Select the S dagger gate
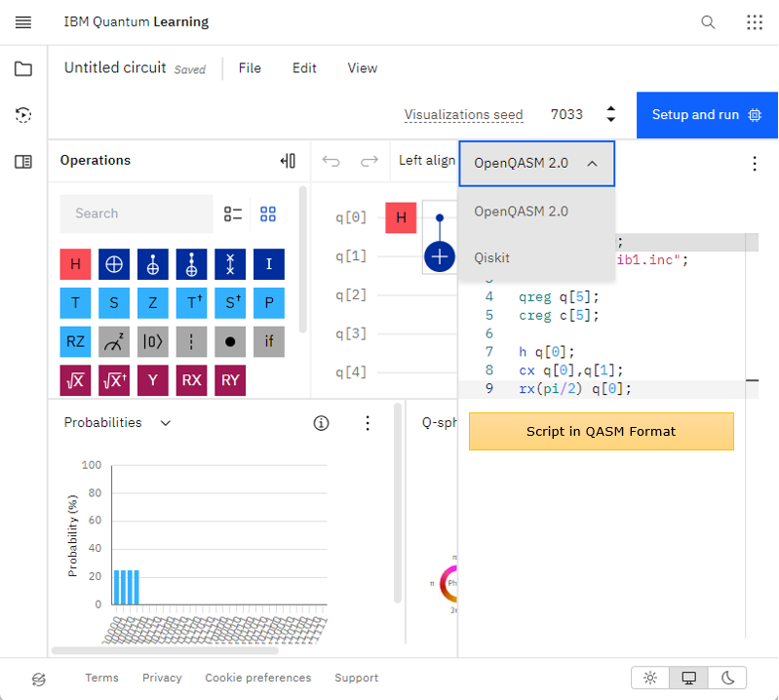779x700 pixels. click(230, 302)
